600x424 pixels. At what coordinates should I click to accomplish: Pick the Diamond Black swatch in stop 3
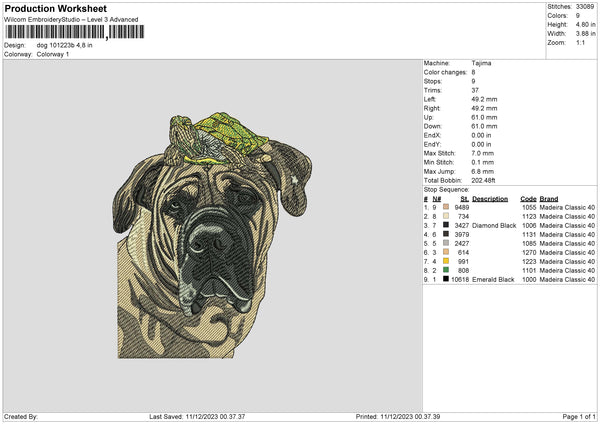tap(446, 226)
